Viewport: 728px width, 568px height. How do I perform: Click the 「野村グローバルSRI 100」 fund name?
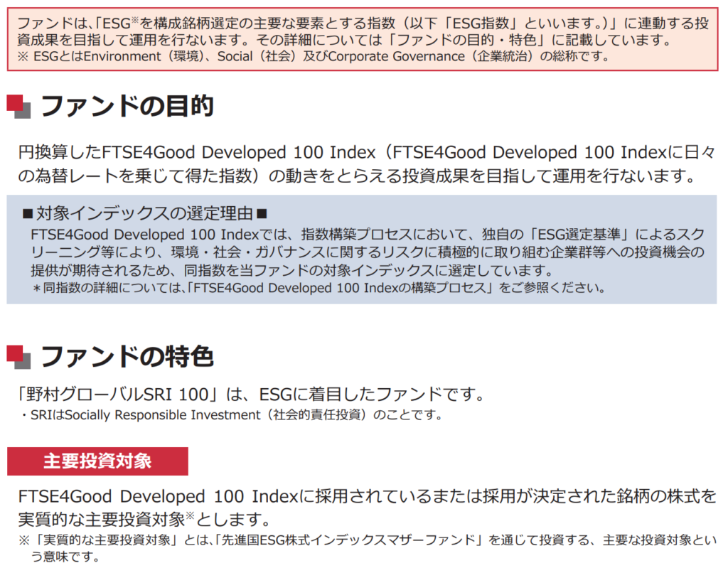pyautogui.click(x=127, y=393)
